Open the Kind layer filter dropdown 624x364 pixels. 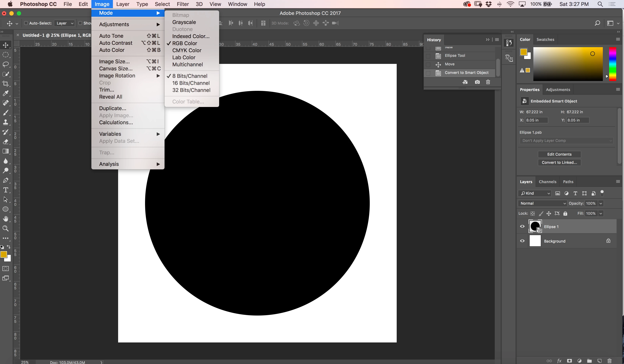point(535,193)
